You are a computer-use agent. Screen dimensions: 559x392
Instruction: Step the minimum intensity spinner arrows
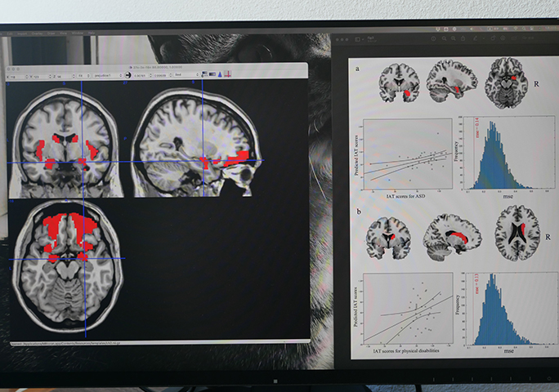pyautogui.click(x=151, y=76)
